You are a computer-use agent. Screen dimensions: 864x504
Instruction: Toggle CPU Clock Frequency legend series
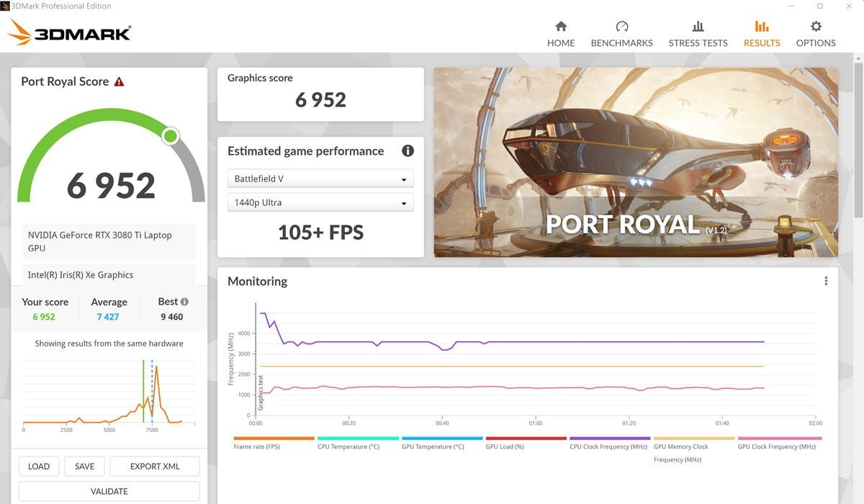pos(610,443)
